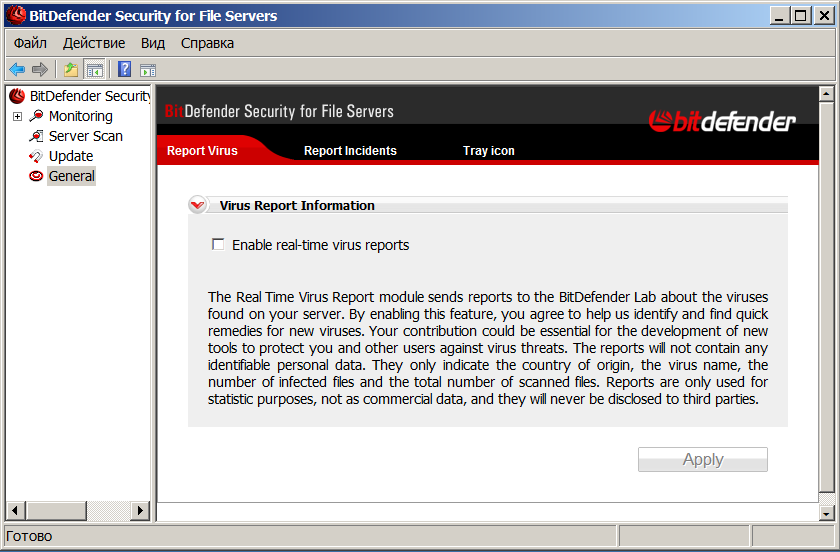Toggle the Show/Hide action pane icon
The image size is (840, 552).
pyautogui.click(x=148, y=70)
